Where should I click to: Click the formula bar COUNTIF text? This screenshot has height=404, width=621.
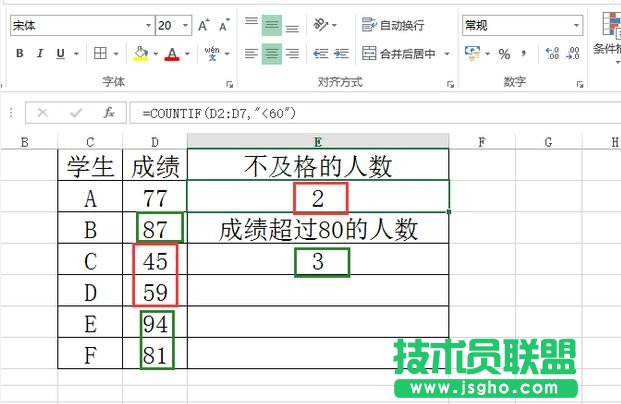(x=219, y=114)
